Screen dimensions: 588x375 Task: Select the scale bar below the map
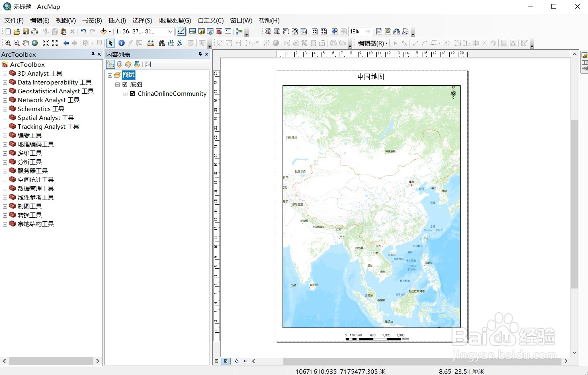click(x=377, y=337)
